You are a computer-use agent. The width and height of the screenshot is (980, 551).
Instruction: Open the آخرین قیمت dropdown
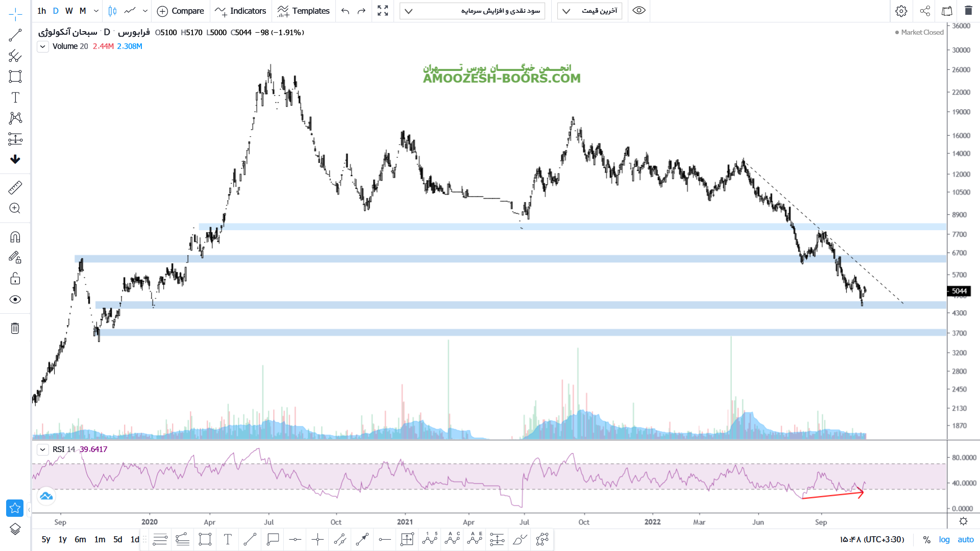(x=590, y=11)
